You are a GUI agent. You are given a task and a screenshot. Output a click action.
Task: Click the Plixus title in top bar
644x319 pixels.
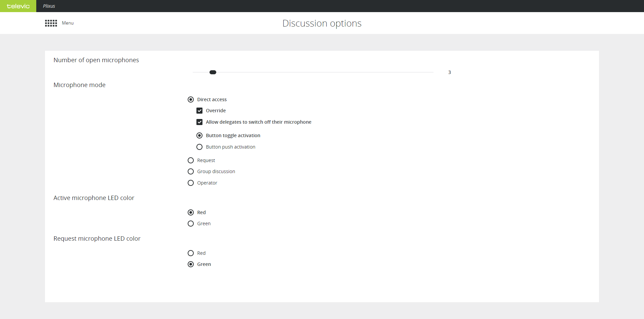tap(49, 6)
